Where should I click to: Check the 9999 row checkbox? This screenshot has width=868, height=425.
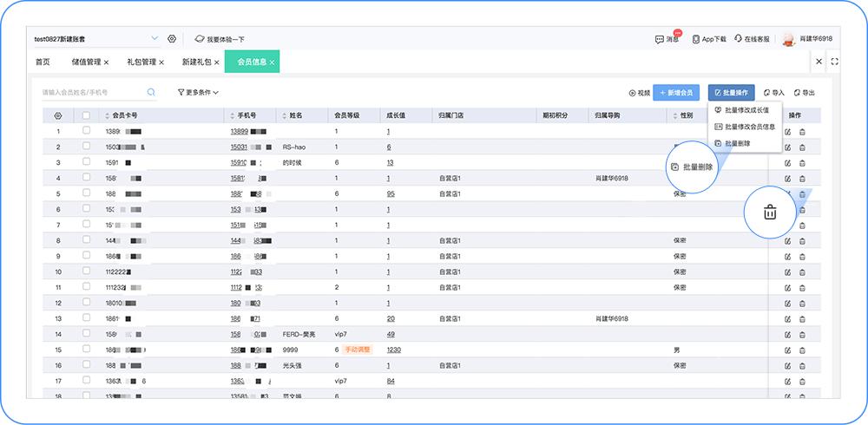(x=86, y=350)
